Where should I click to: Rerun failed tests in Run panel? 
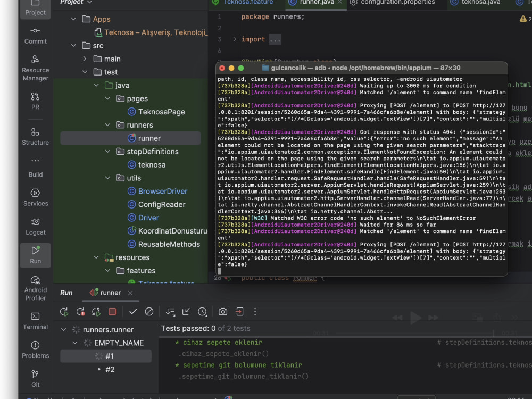[80, 312]
